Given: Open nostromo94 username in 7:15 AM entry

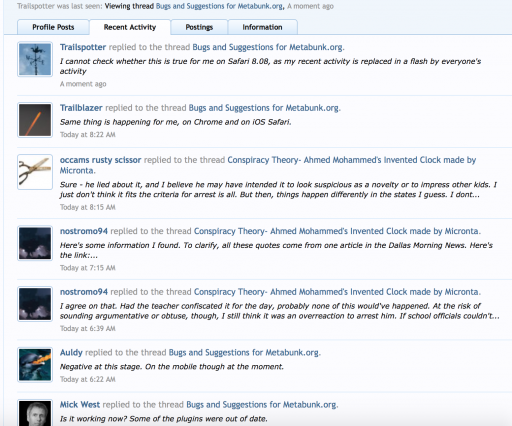Looking at the screenshot, I should coord(84,231).
